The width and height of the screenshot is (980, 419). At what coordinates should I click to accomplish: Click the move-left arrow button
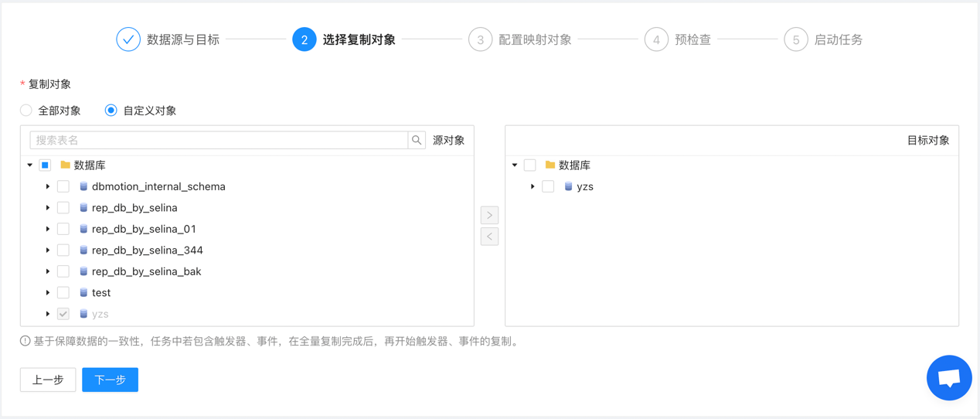(489, 237)
